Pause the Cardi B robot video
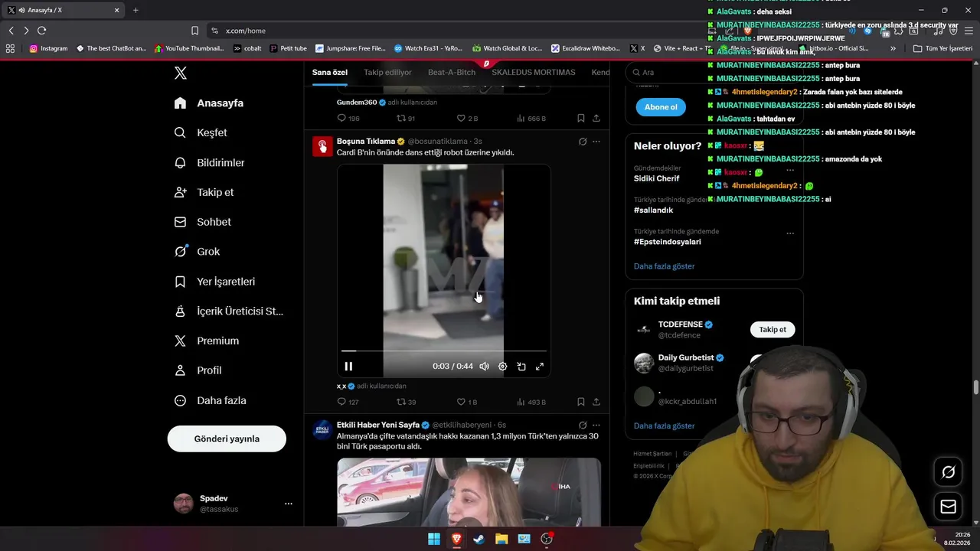Screen dimensions: 980x551 click(x=348, y=367)
